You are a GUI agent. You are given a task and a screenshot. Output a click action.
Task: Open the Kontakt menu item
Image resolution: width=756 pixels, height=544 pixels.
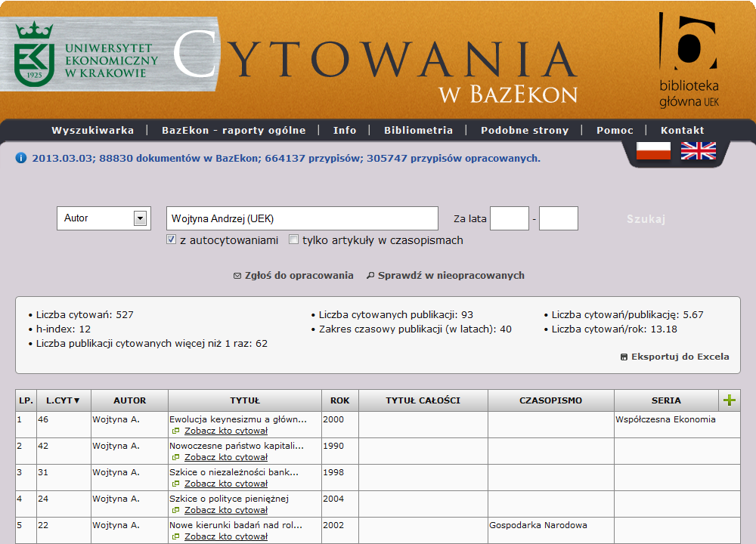pos(682,130)
